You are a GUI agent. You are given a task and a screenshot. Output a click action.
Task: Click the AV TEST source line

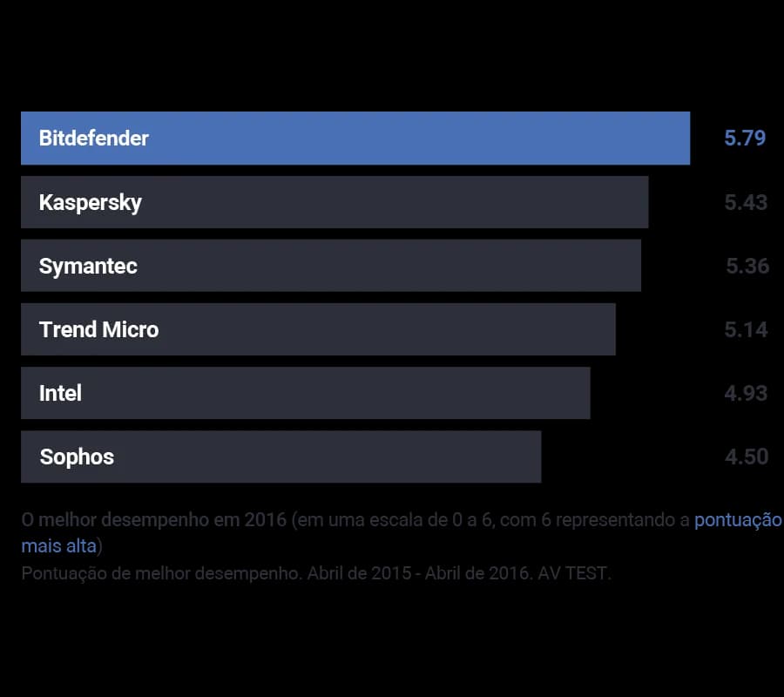pyautogui.click(x=316, y=574)
